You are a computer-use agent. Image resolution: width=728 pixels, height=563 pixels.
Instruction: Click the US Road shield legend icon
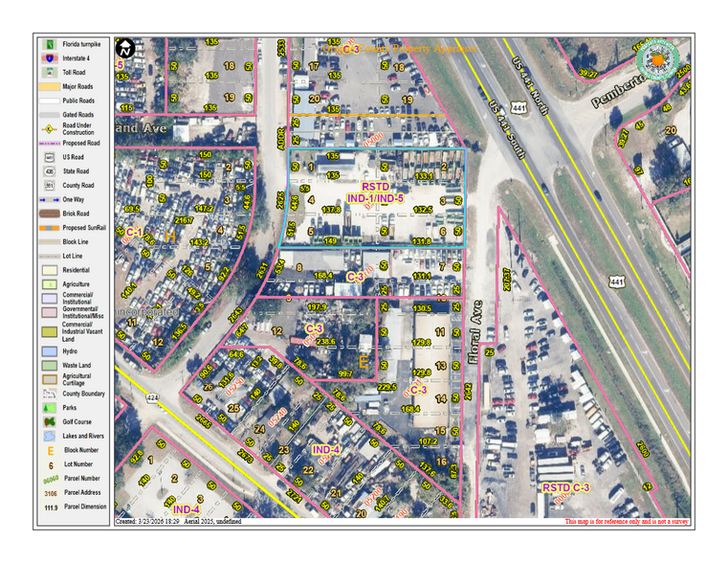(x=48, y=157)
